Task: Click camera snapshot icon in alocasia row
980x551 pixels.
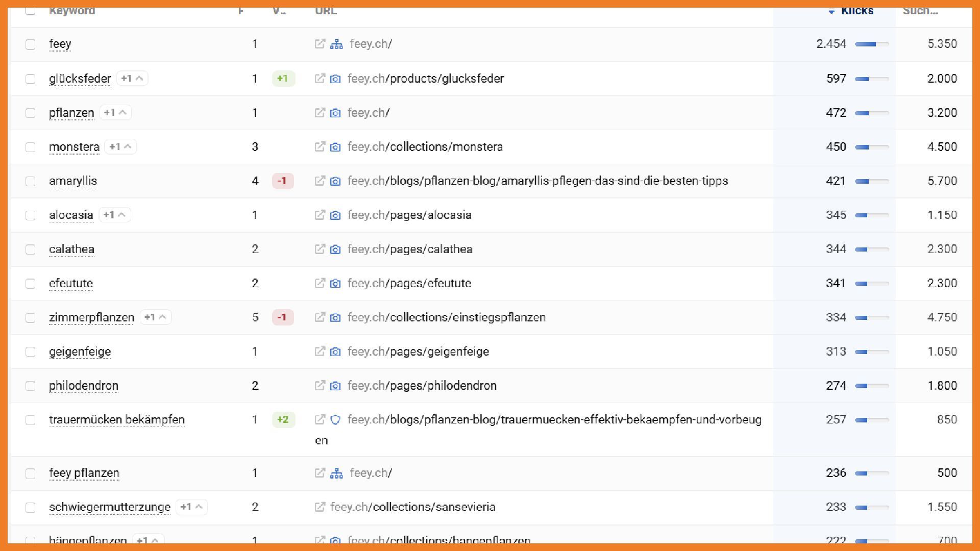Action: point(335,215)
